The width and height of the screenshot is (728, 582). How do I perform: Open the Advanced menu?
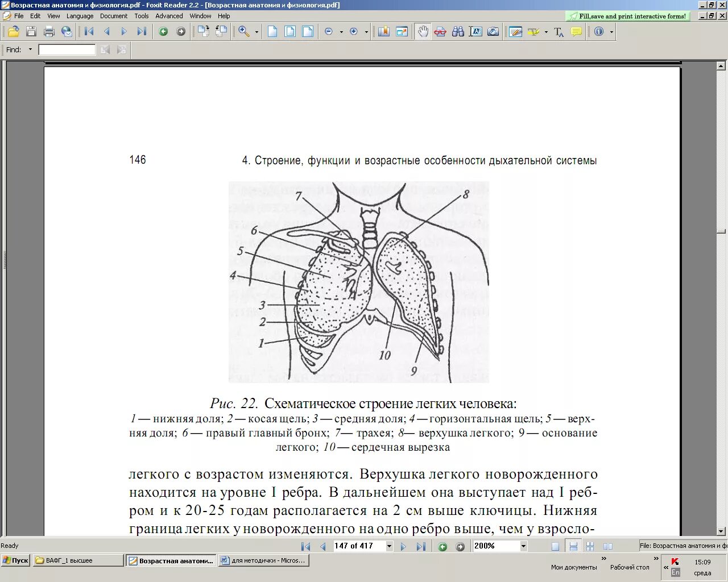click(x=169, y=16)
